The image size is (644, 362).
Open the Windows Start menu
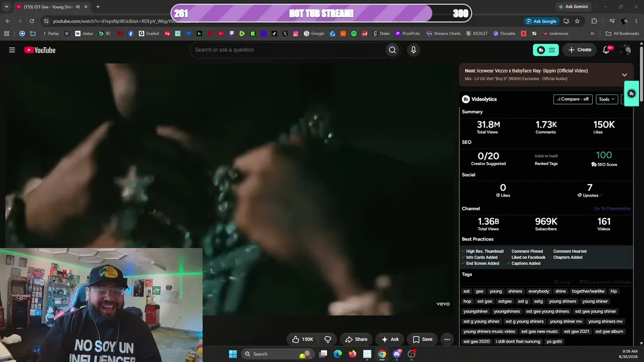(233, 354)
